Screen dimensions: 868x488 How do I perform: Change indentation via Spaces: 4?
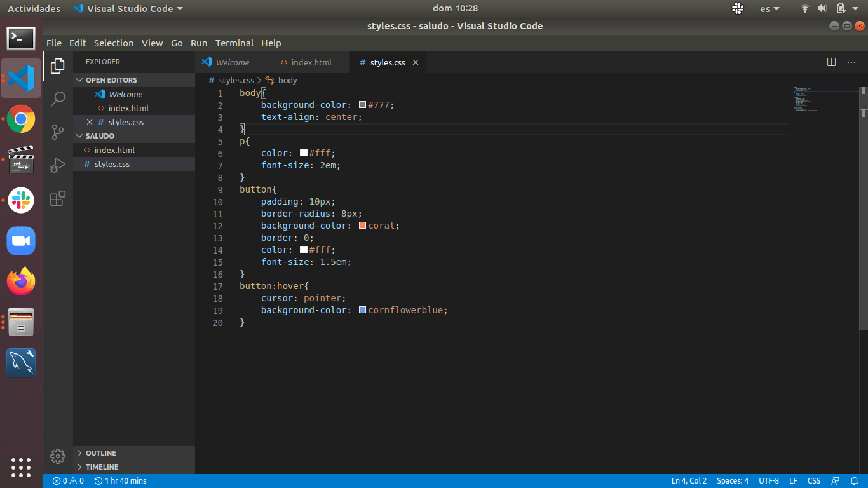[733, 481]
